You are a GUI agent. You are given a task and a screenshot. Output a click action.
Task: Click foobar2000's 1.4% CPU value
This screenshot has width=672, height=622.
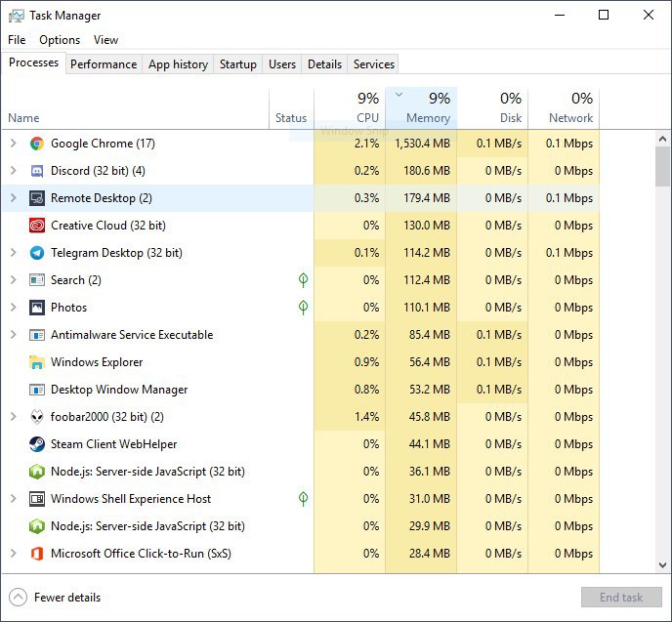[367, 417]
